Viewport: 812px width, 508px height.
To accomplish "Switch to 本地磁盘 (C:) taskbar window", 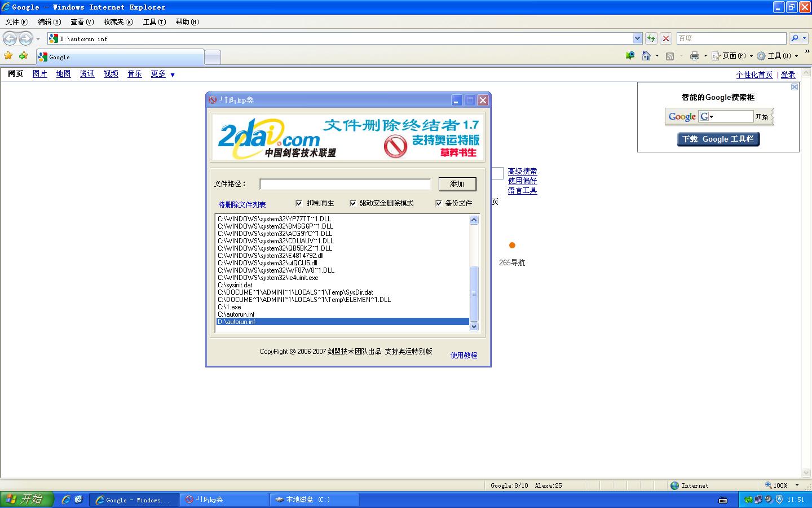I will (314, 500).
